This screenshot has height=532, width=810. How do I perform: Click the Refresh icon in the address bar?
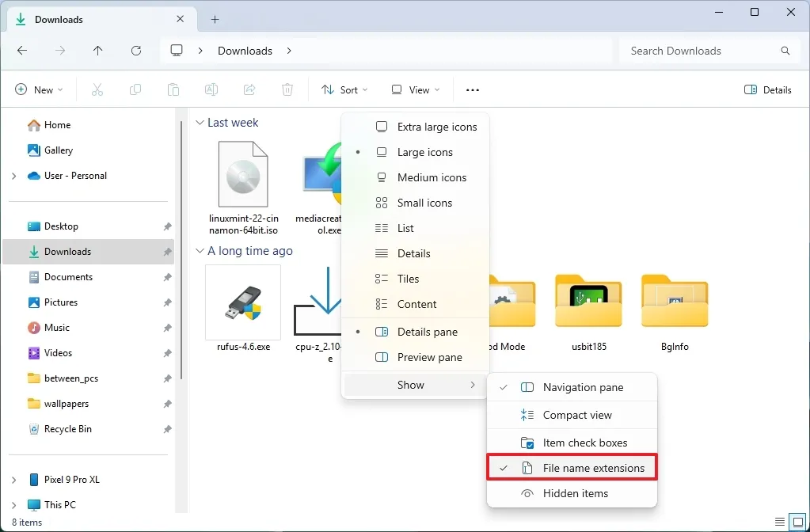coord(136,50)
